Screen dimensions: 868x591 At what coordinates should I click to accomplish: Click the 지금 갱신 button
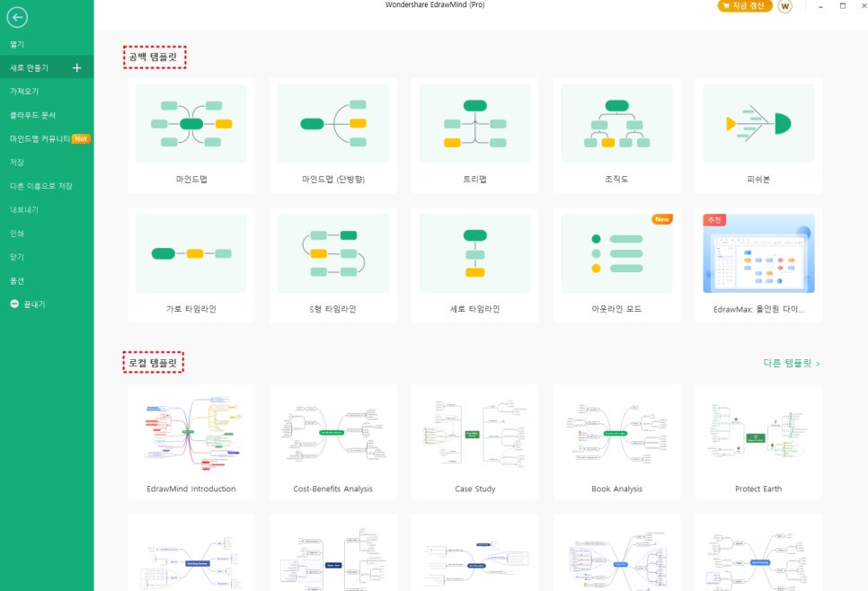(745, 5)
